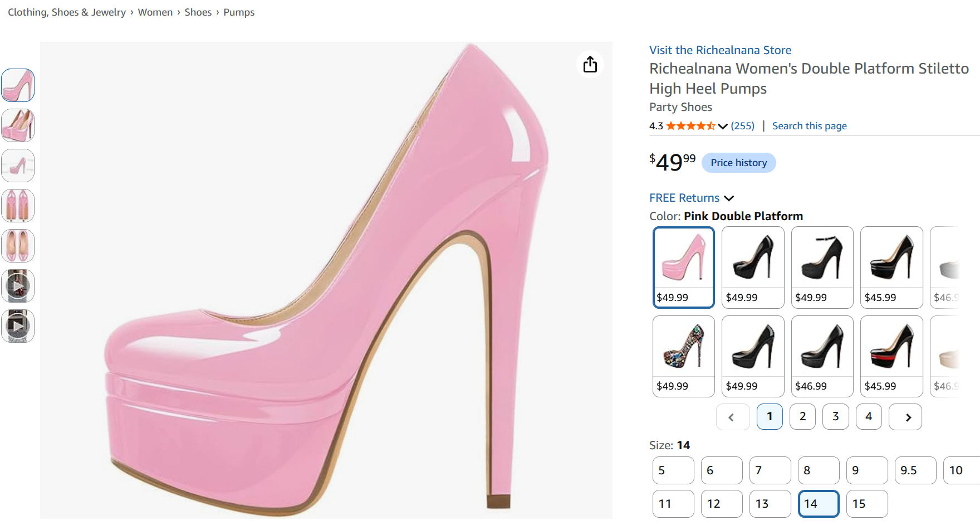This screenshot has width=980, height=525.
Task: Choose size 9.5
Action: point(916,470)
